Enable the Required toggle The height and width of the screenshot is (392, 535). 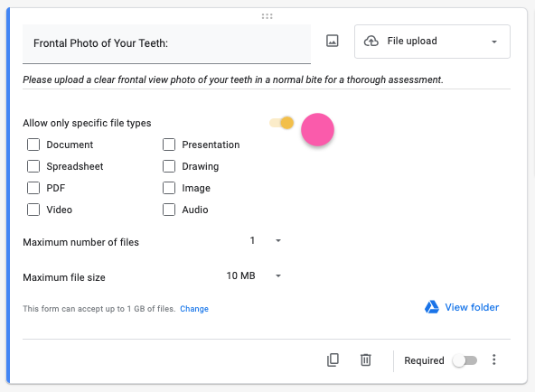point(465,360)
